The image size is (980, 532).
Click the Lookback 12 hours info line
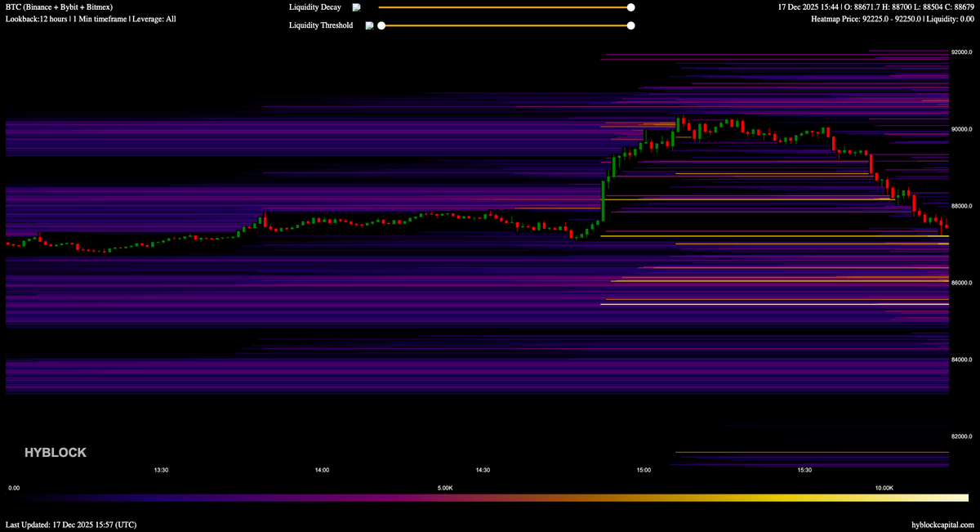pyautogui.click(x=91, y=19)
